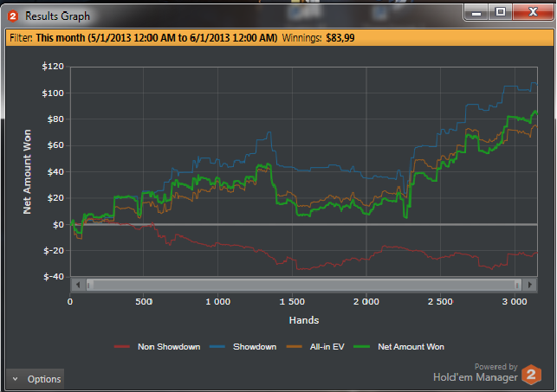Click the Powered by Hold'em Manager text
Viewport: 557px width, 392px height.
point(476,372)
